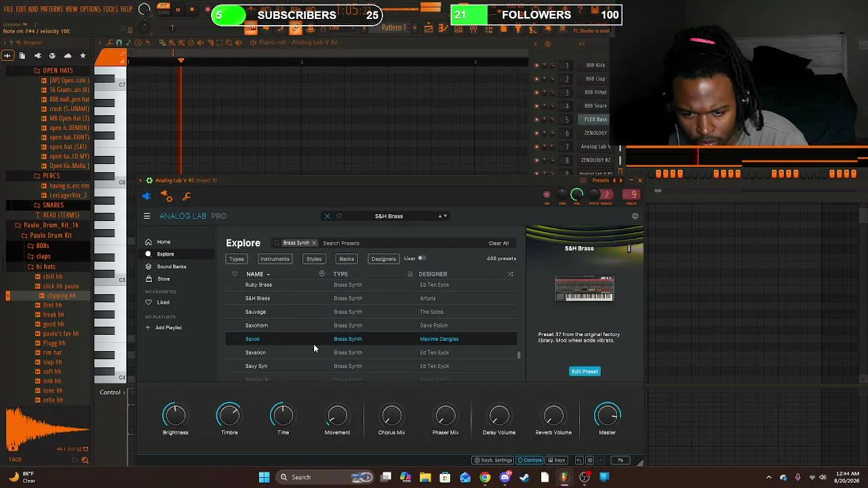Click the Windows Start button
This screenshot has height=488, width=868.
(x=264, y=477)
